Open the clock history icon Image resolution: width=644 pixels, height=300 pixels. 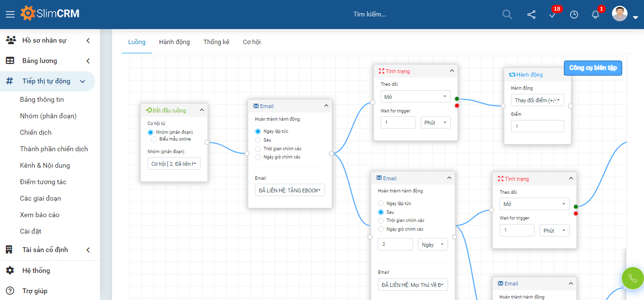(x=574, y=15)
